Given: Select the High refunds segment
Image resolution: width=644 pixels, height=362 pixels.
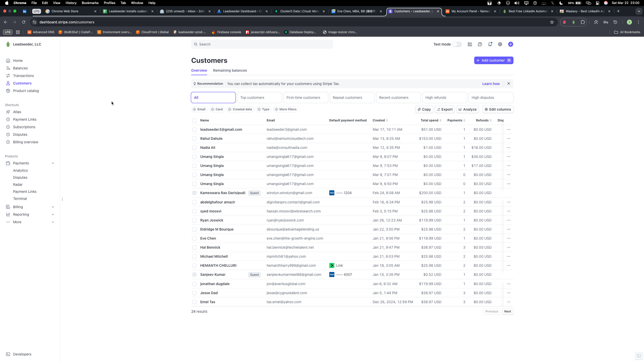Looking at the screenshot, I should point(445,98).
